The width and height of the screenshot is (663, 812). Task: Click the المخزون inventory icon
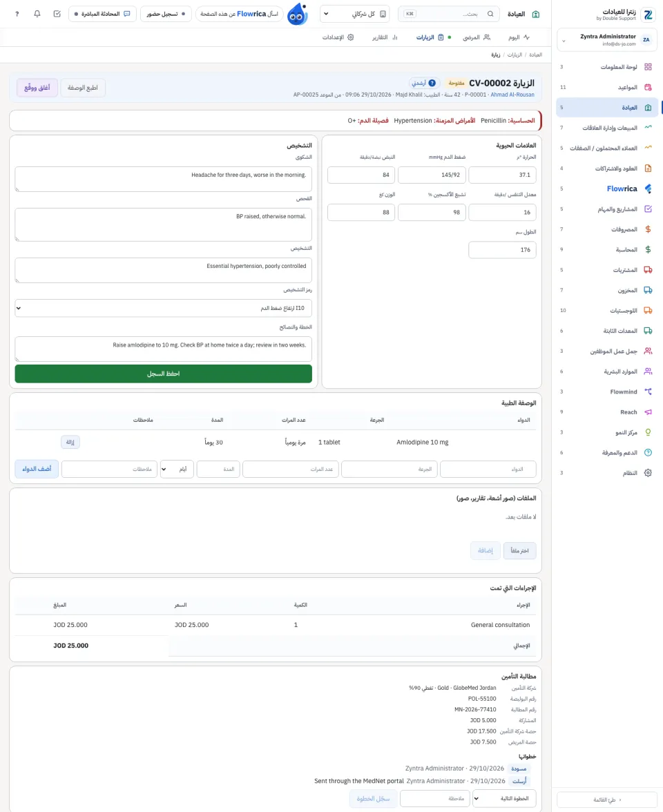648,290
